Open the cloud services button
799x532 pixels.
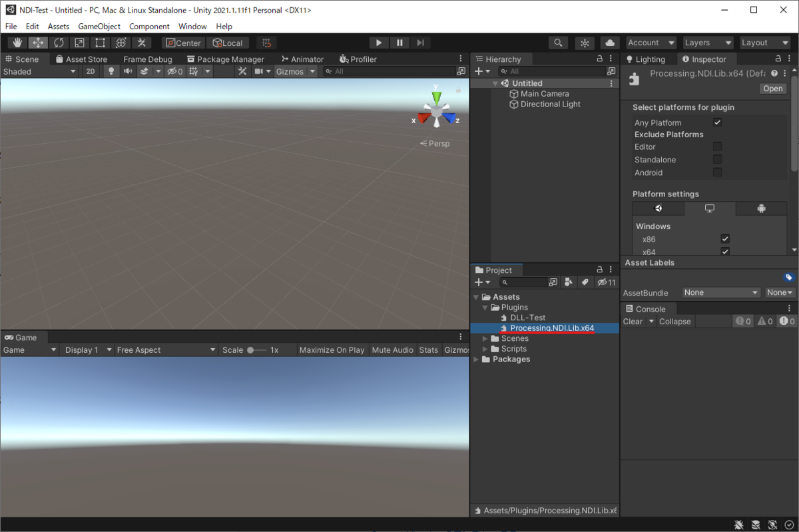610,43
